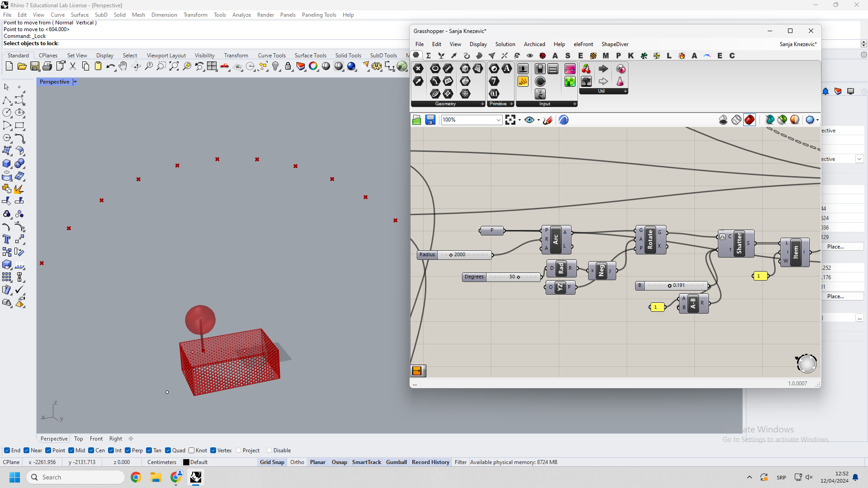868x488 pixels.
Task: Launch Grasshopper with the green icon
Action: pyautogui.click(x=402, y=66)
